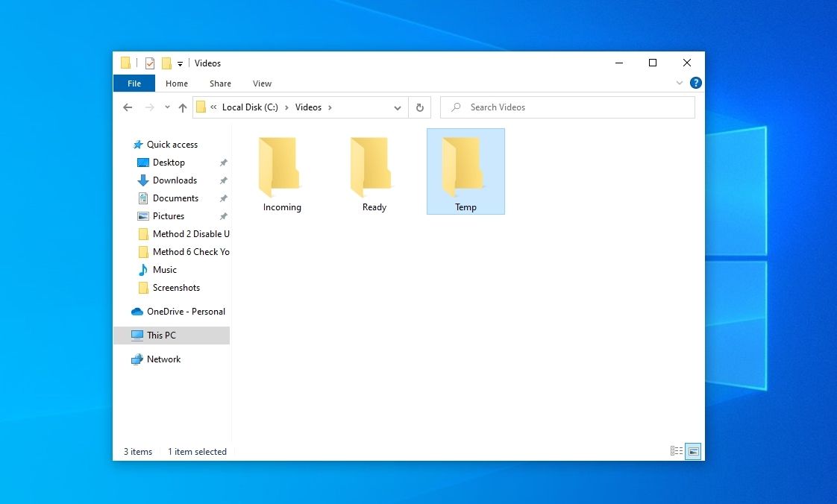This screenshot has width=837, height=504.
Task: Toggle the Properties icon in Quick Access Toolbar
Action: 149,63
